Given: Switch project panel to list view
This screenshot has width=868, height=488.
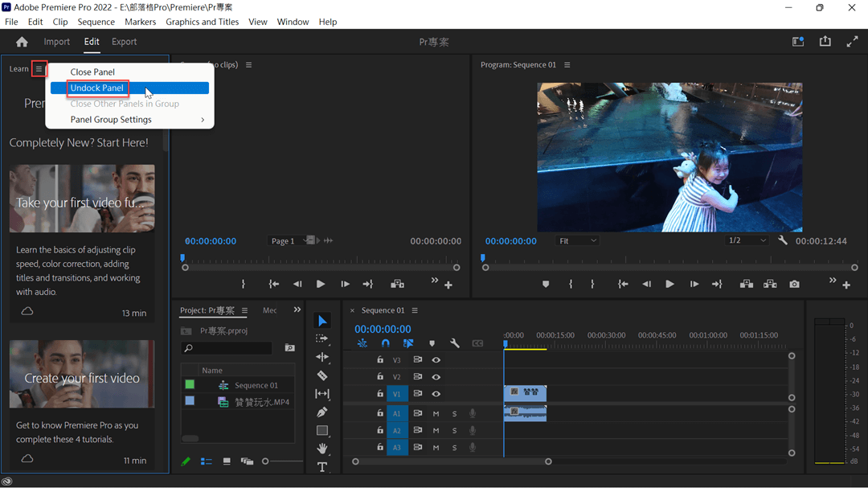Looking at the screenshot, I should click(x=206, y=461).
